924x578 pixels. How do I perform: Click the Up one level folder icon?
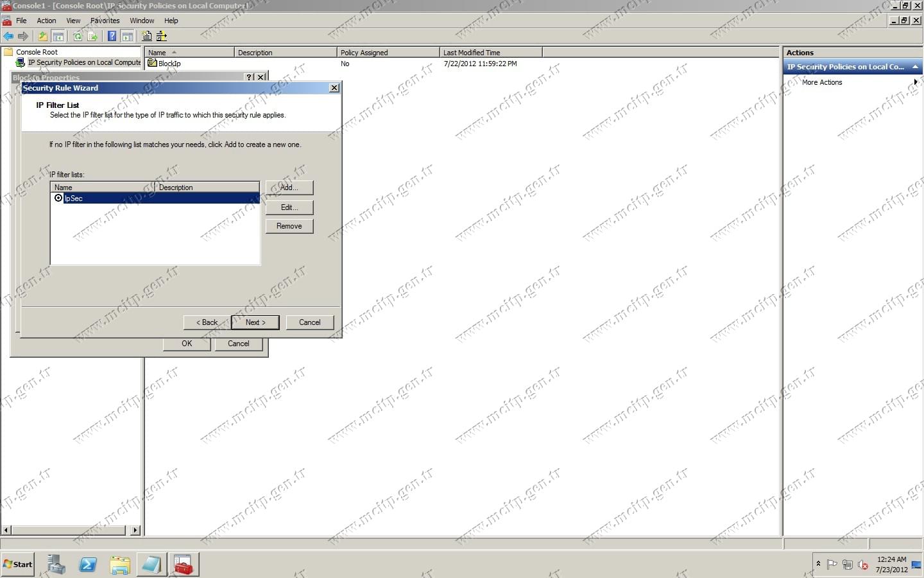(x=43, y=37)
